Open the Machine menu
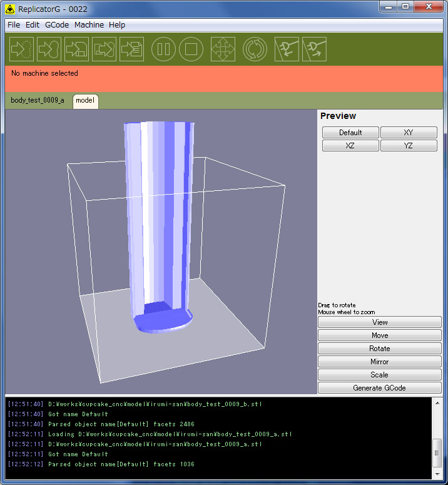 (x=89, y=25)
